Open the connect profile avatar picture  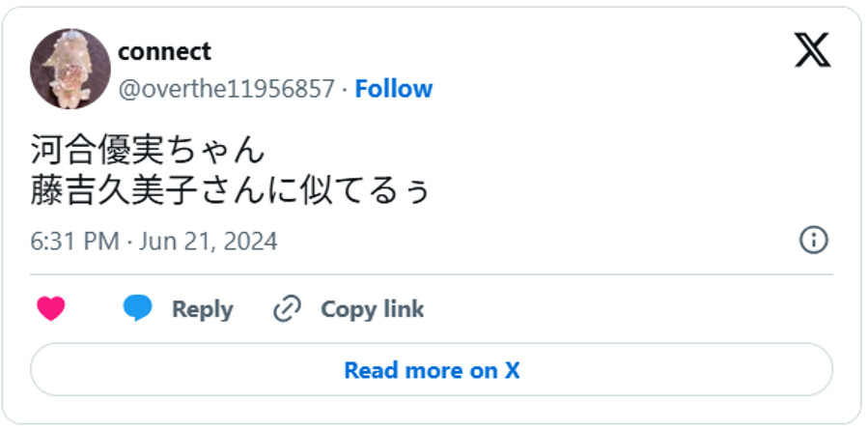(x=70, y=69)
